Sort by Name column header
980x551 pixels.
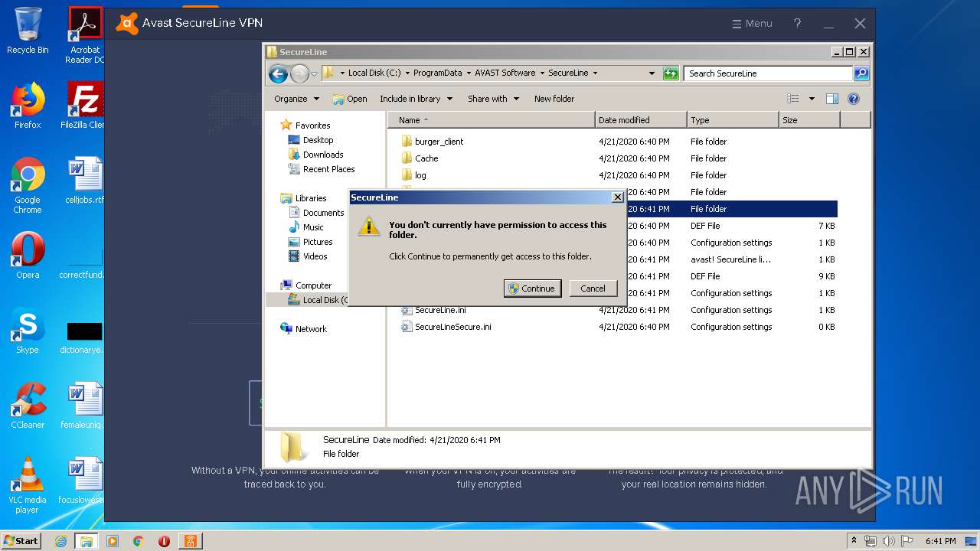pos(491,120)
